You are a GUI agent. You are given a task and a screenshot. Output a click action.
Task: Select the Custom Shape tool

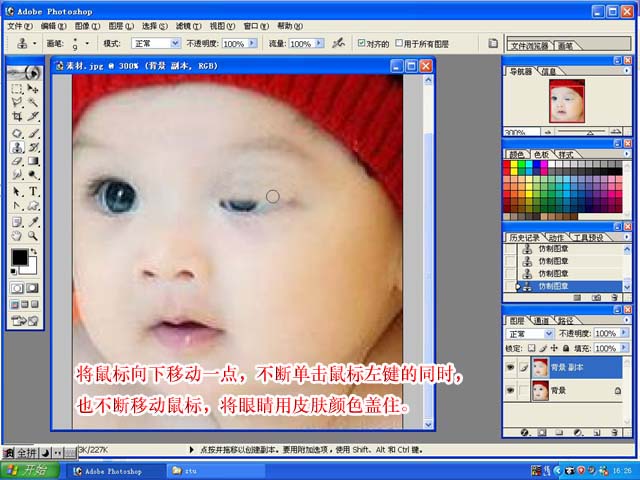(x=33, y=205)
